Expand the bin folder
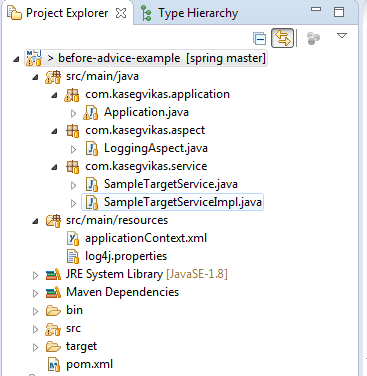Viewport: 367px width, 376px height. (x=35, y=311)
